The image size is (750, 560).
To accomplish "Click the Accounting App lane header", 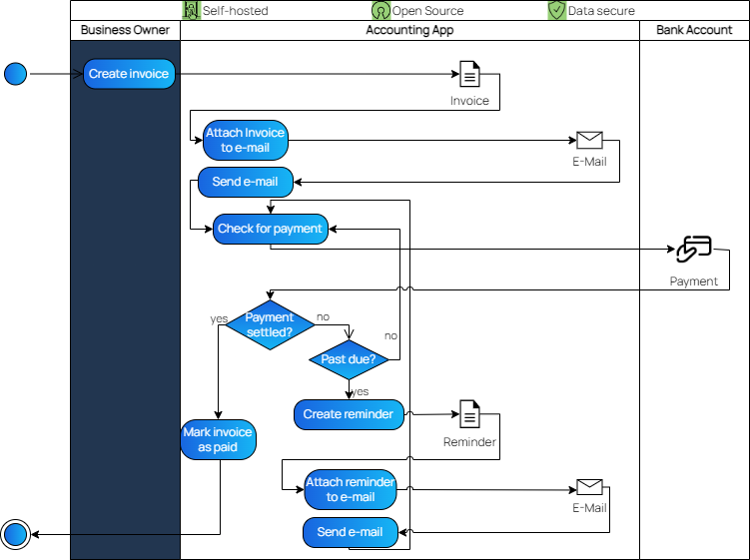I will (409, 30).
